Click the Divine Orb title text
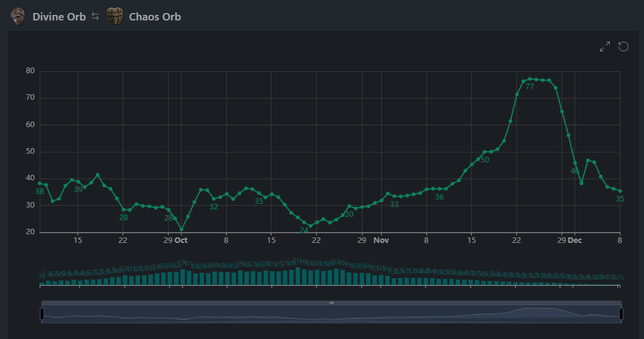The height and width of the screenshot is (339, 644). click(x=59, y=17)
